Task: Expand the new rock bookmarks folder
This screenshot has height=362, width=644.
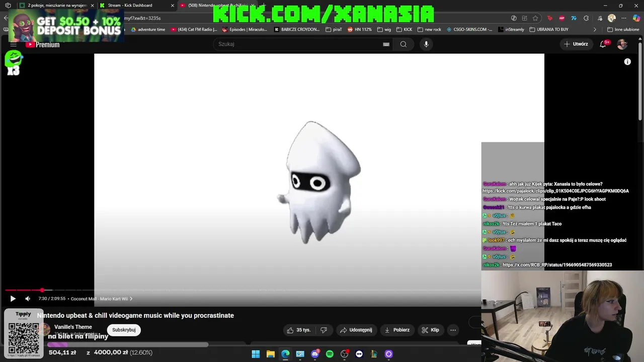Action: pos(429,30)
